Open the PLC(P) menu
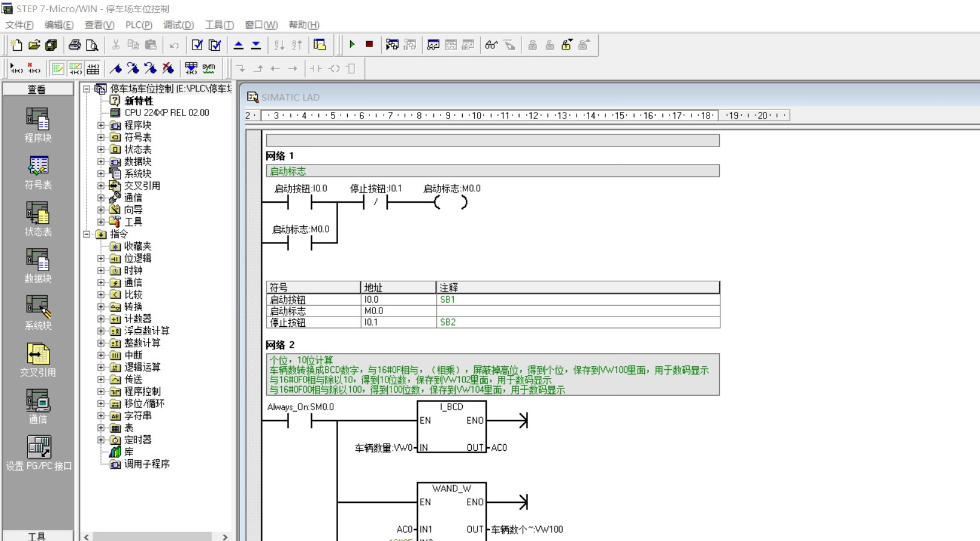This screenshot has height=541, width=980. 139,25
